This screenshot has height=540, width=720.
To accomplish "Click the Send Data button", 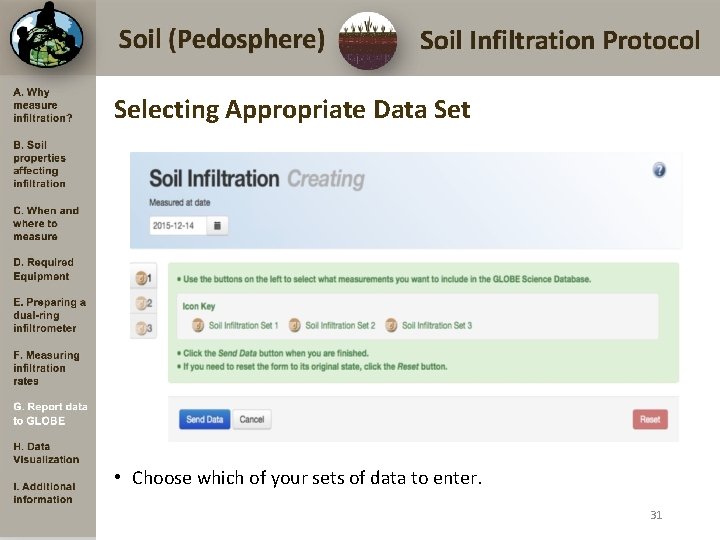I will coord(204,419).
